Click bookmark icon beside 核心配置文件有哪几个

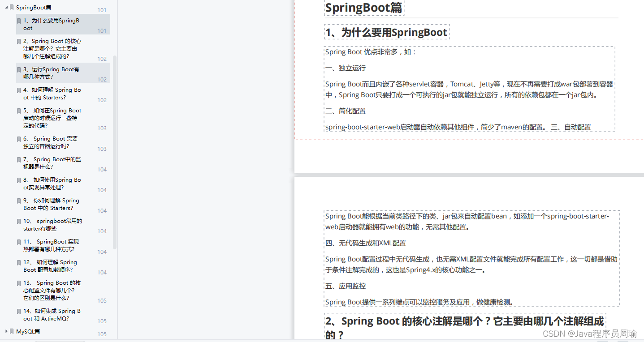pos(19,283)
